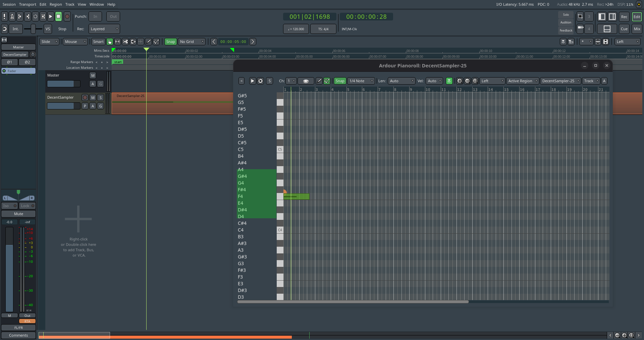Open the Track menu
The width and height of the screenshot is (644, 340).
pyautogui.click(x=70, y=4)
